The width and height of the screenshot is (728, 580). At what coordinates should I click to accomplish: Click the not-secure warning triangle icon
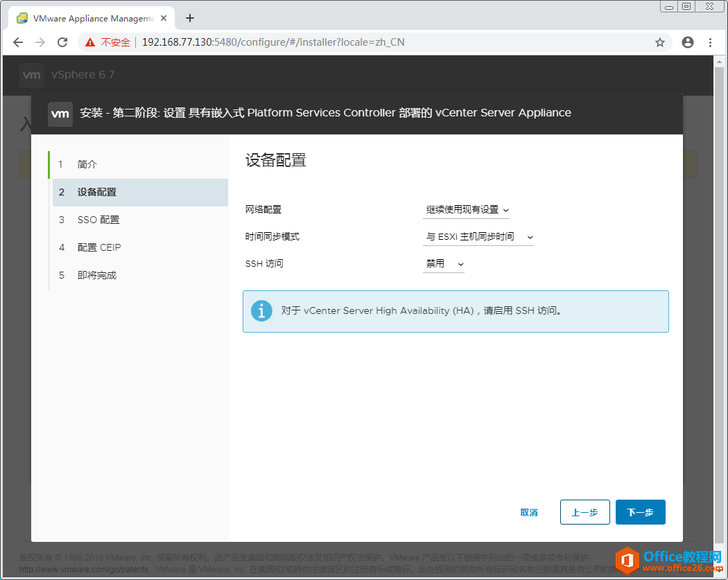point(90,42)
